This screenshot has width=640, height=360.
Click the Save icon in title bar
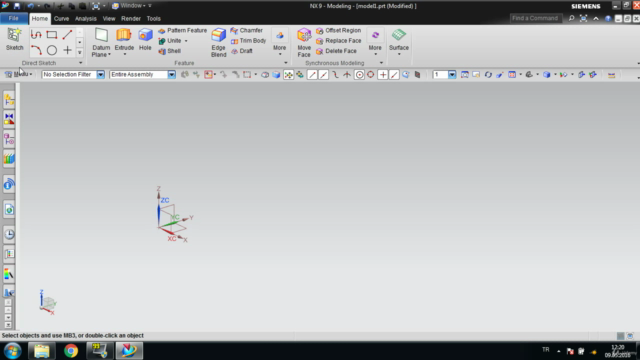click(17, 6)
